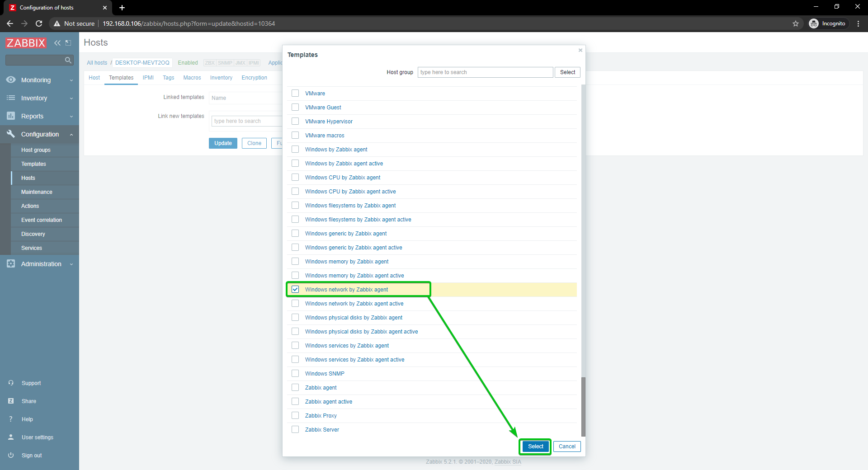Open the All hosts breadcrumb link
The height and width of the screenshot is (470, 868).
click(x=97, y=63)
